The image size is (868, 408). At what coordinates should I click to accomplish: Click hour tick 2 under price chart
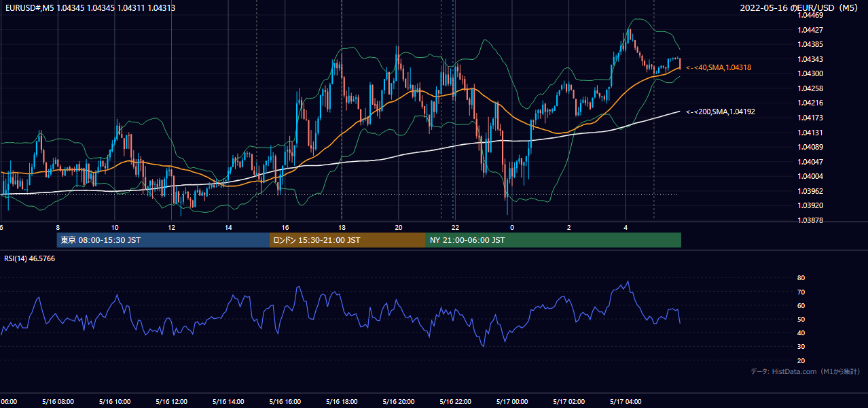point(569,227)
